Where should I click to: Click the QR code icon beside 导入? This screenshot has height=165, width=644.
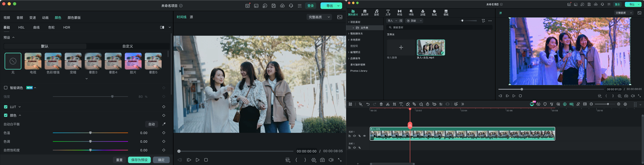401,21
